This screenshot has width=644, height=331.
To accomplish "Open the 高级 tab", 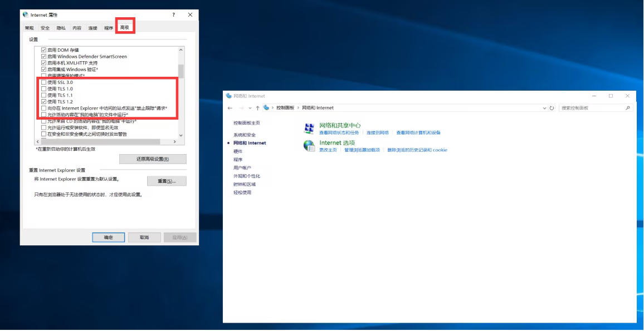I will click(125, 27).
